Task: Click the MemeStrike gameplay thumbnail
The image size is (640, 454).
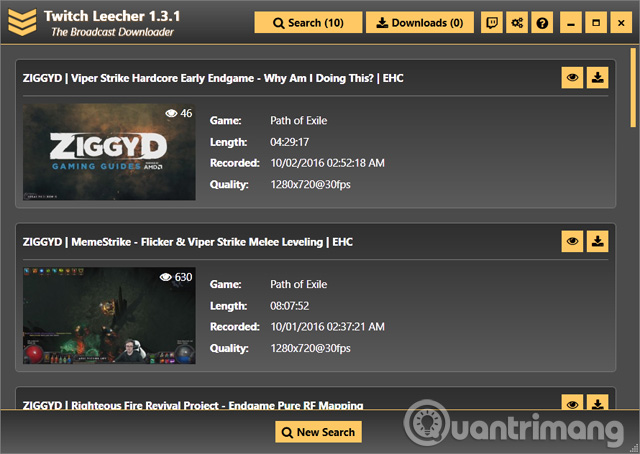Action: 109,316
